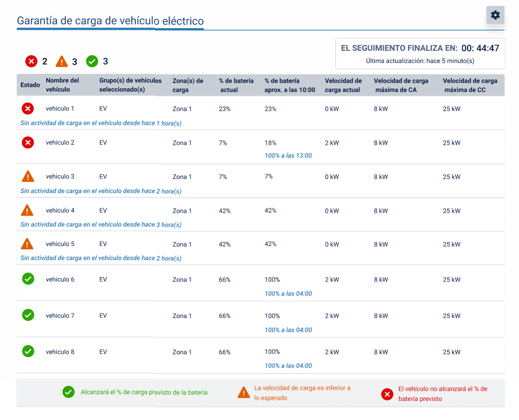Image resolution: width=519 pixels, height=420 pixels.
Task: Select the Garantía de carga de vehículo eléctrico tab
Action: tap(110, 20)
